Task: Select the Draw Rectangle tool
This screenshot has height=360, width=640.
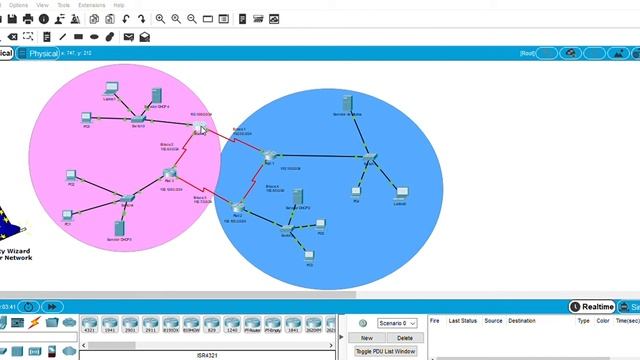Action: pyautogui.click(x=78, y=37)
